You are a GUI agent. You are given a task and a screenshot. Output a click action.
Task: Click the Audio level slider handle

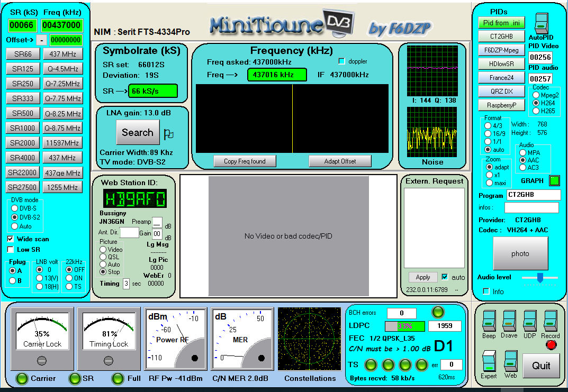pos(540,278)
